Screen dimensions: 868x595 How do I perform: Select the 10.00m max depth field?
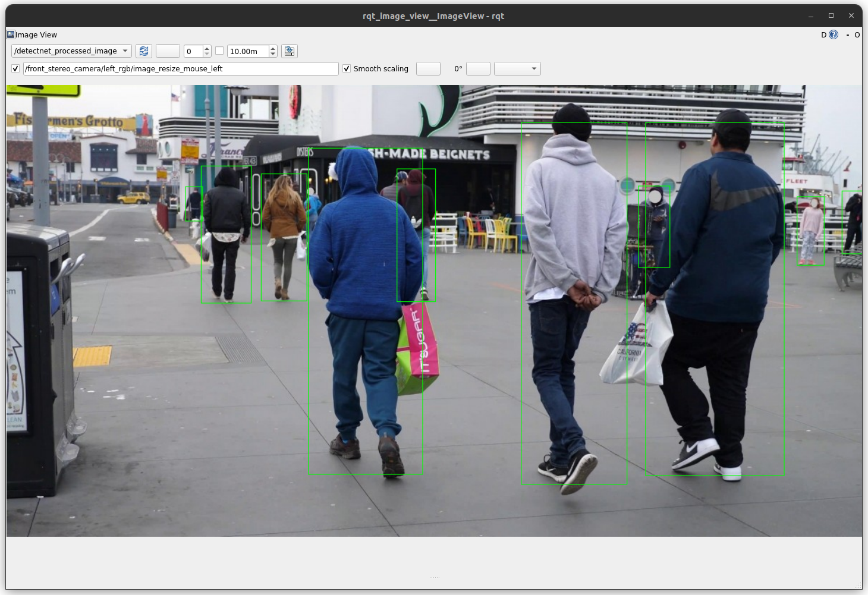[247, 51]
